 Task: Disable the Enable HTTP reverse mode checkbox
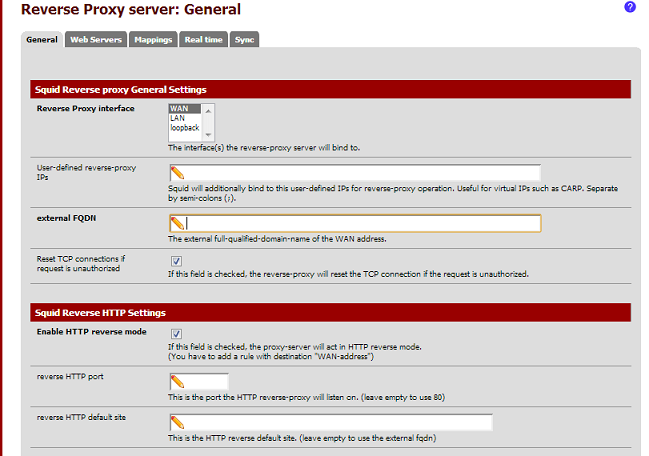(177, 333)
